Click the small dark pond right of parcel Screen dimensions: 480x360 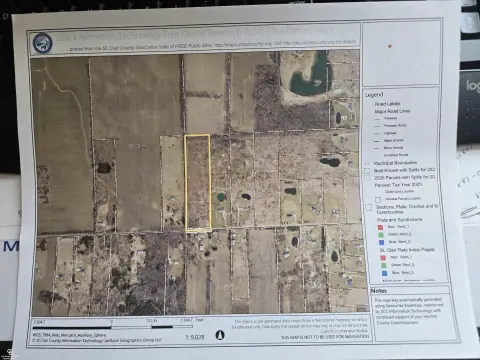(x=246, y=197)
